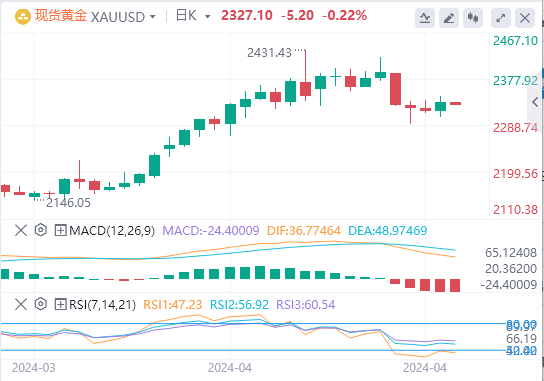Click the MACD:-24.40009 value
Viewport: 544px width, 381px height.
click(x=211, y=231)
